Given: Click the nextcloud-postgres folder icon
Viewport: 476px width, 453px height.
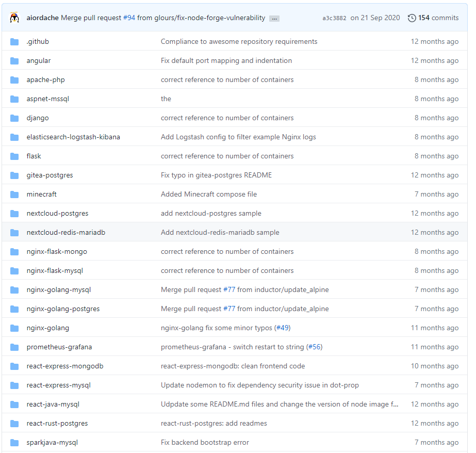Looking at the screenshot, I should pyautogui.click(x=14, y=214).
